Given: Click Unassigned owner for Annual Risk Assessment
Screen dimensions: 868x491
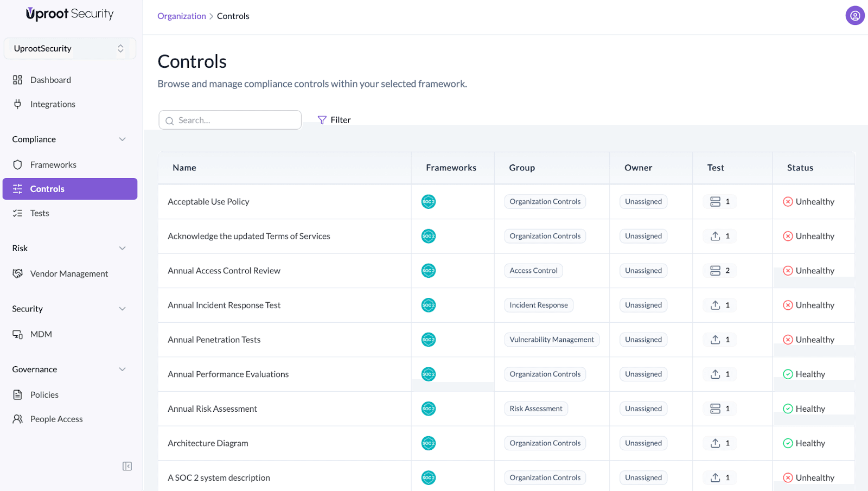Looking at the screenshot, I should 643,409.
